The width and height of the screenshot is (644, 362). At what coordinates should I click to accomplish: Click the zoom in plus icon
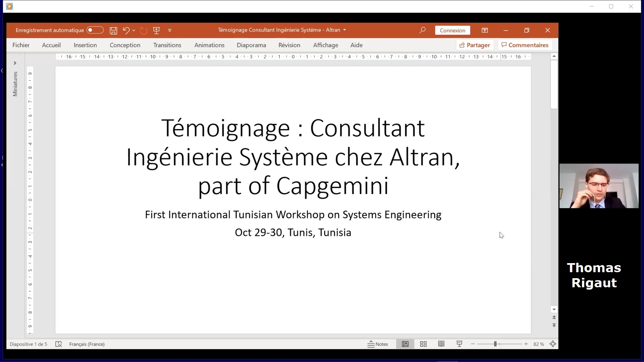(526, 344)
